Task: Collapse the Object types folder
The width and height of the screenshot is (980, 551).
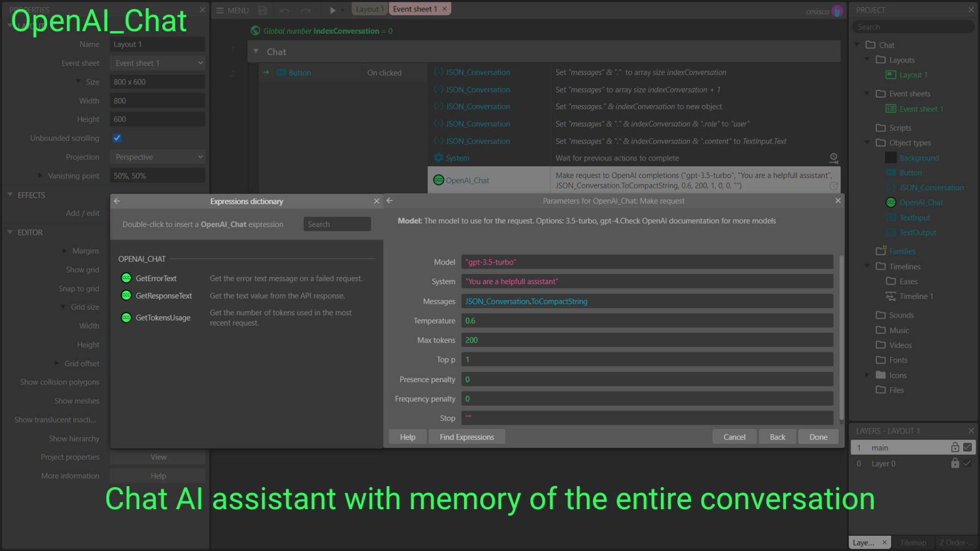Action: click(867, 143)
